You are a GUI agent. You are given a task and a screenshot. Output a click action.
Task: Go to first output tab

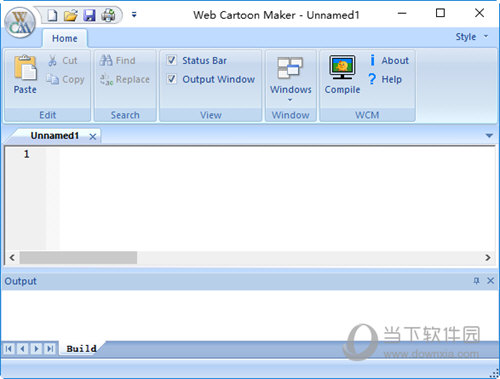click(x=9, y=349)
